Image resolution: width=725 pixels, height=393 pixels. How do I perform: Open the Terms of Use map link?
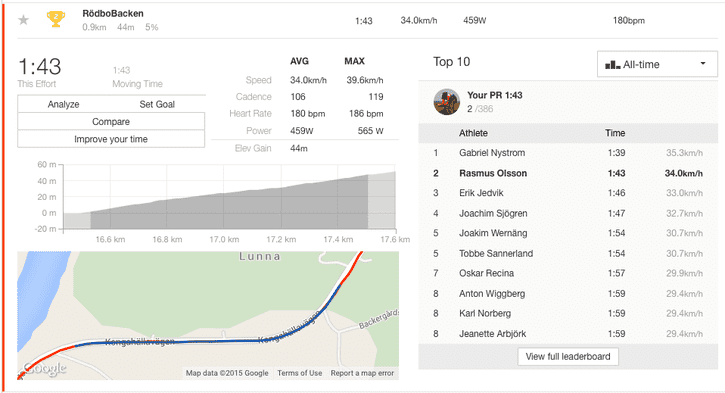[x=300, y=373]
